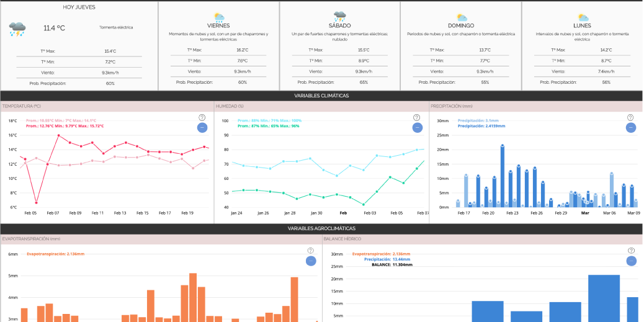Open the help icon in the Evapotranspiración chart
Image resolution: width=644 pixels, height=322 pixels.
point(310,251)
